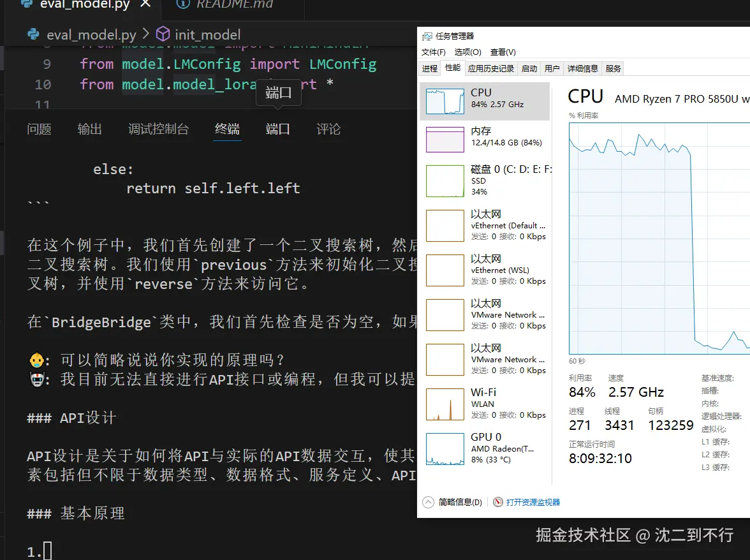Select vEthernet (WSL) 以太网 item

[x=485, y=270]
